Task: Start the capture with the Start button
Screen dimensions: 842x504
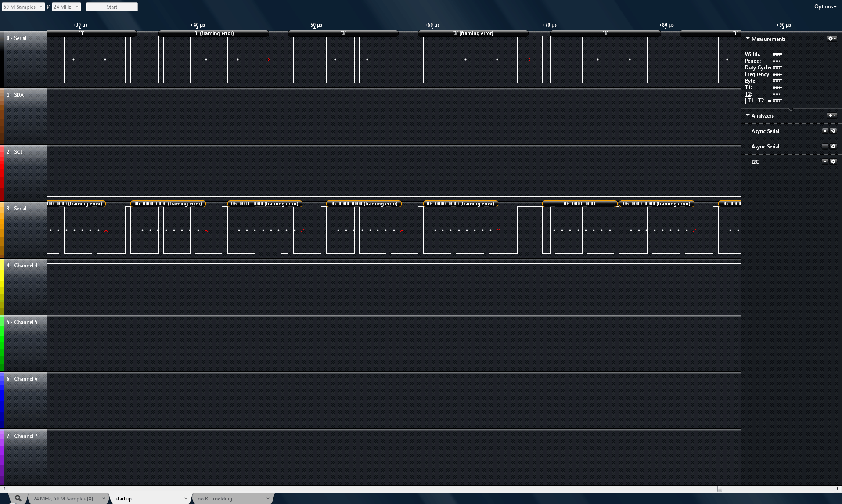Action: coord(112,7)
